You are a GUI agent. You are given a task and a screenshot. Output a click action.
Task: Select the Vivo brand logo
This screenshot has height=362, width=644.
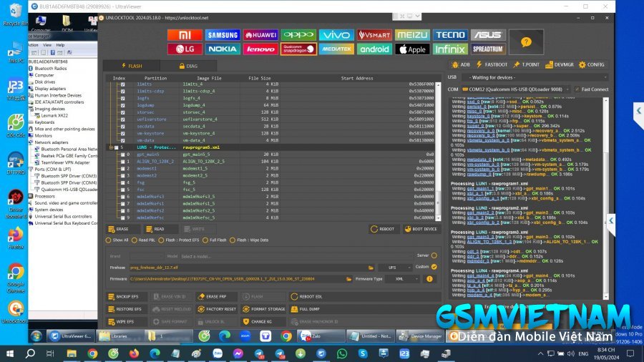click(x=336, y=35)
